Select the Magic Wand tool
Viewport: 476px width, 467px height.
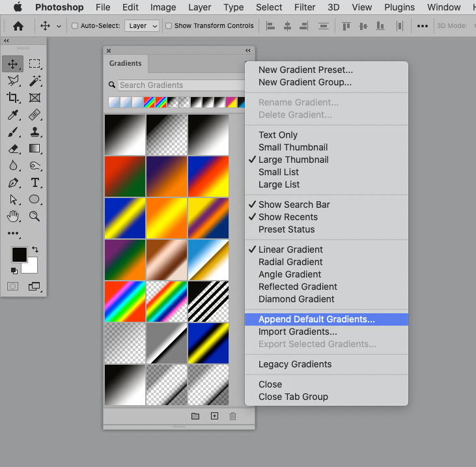35,81
